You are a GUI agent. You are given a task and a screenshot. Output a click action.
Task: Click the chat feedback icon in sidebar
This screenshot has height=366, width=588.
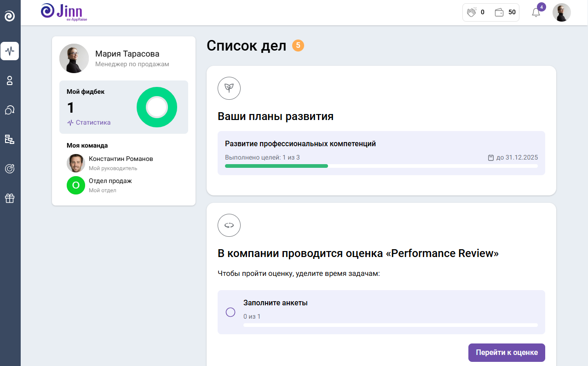pyautogui.click(x=10, y=110)
